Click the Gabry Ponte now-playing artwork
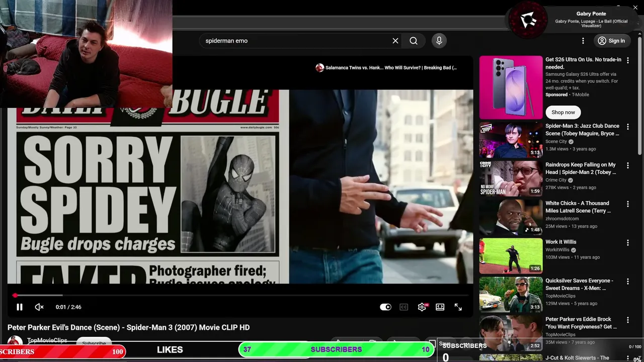 (x=528, y=21)
